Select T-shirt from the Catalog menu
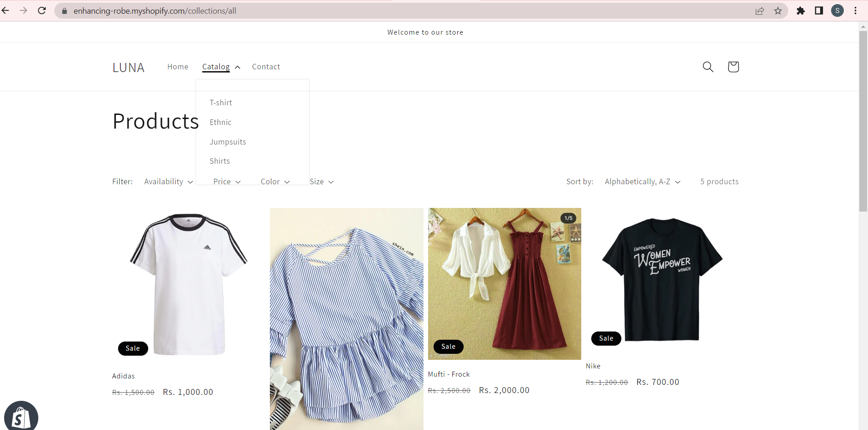Viewport: 868px width, 430px height. point(221,103)
